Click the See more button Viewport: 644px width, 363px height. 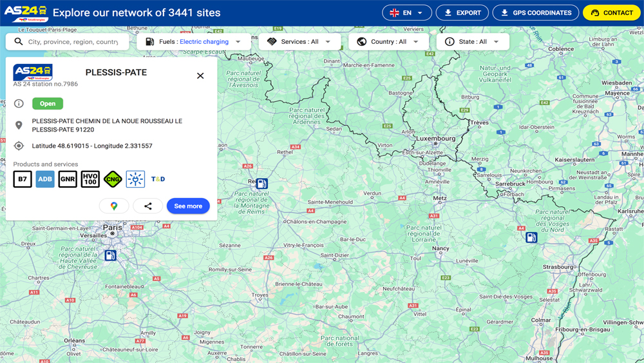click(x=188, y=206)
